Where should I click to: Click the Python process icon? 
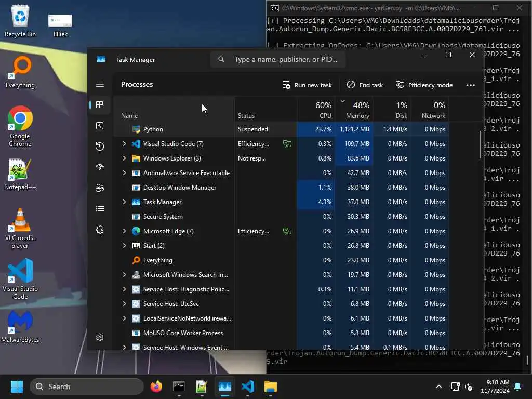(x=136, y=129)
